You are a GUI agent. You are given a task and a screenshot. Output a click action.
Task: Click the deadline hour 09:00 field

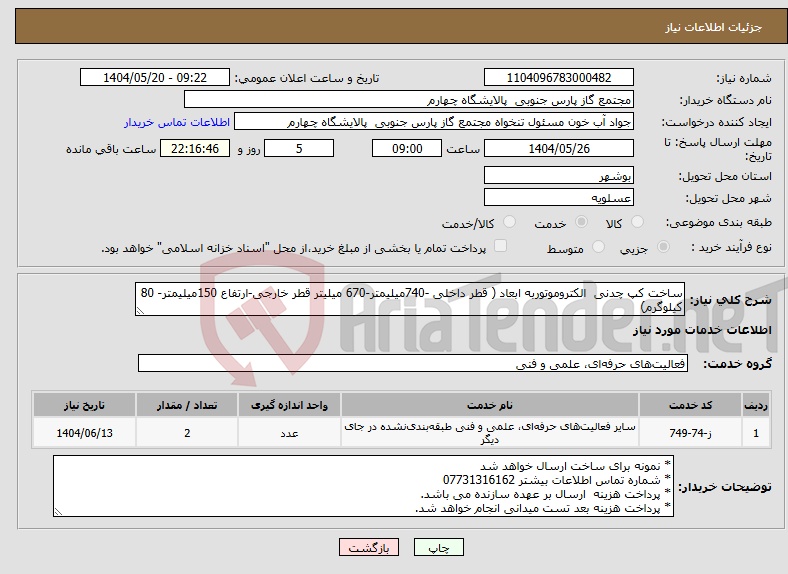pyautogui.click(x=407, y=148)
